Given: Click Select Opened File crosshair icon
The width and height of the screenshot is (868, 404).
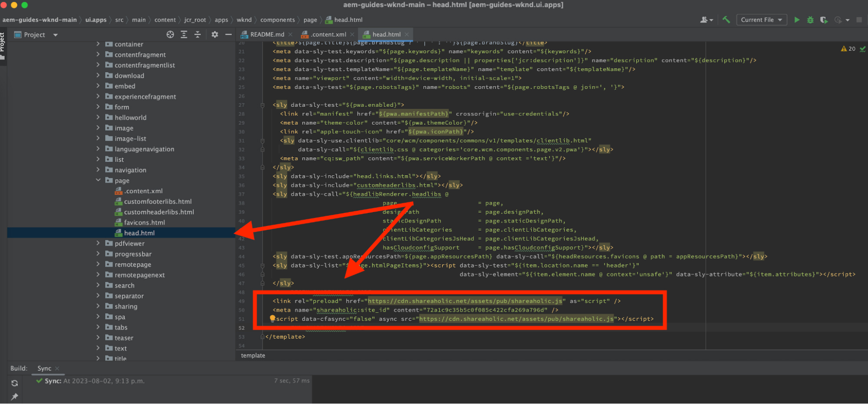Looking at the screenshot, I should click(x=170, y=34).
